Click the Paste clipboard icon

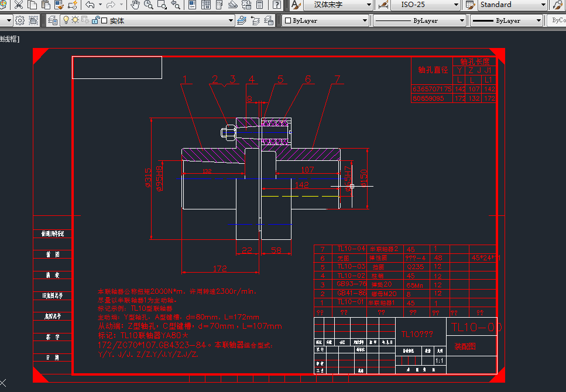pyautogui.click(x=46, y=5)
